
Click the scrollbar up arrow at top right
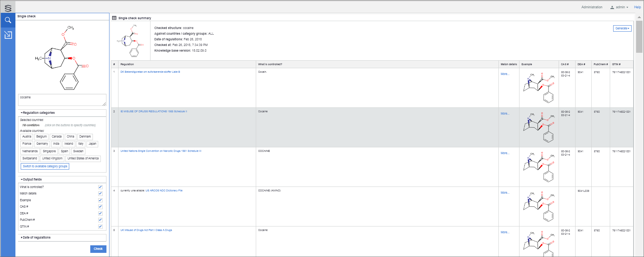point(639,17)
